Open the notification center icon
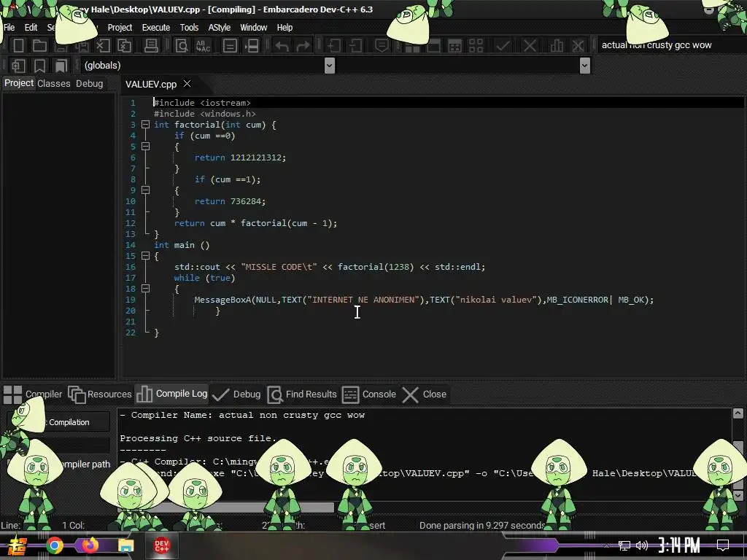The width and height of the screenshot is (747, 560). coord(723,545)
